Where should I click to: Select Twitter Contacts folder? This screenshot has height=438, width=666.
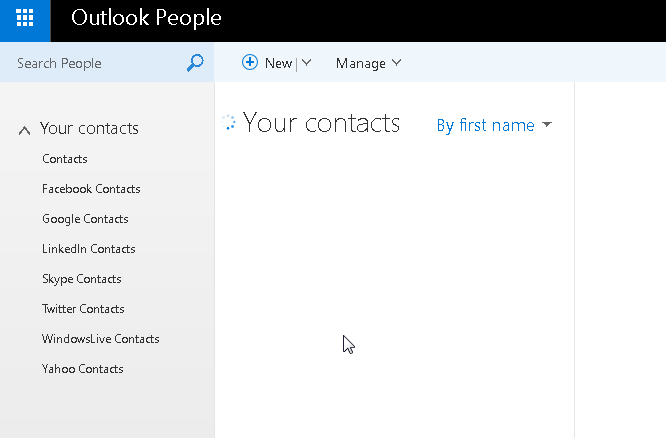tap(83, 309)
